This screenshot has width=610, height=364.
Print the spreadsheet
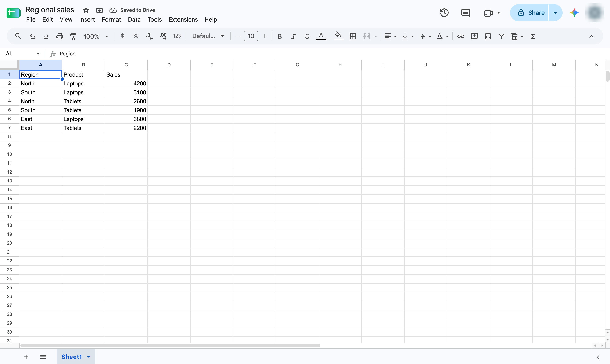click(60, 36)
